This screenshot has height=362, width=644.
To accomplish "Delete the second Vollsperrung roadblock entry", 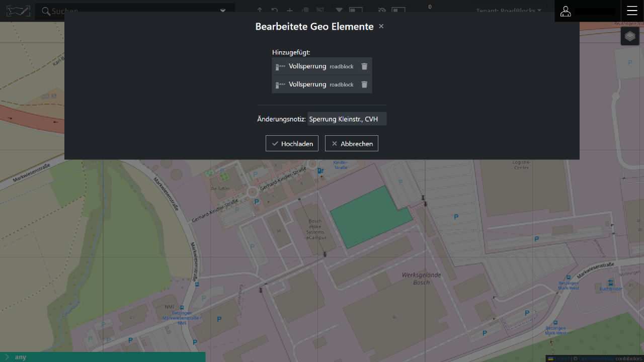I will (364, 84).
